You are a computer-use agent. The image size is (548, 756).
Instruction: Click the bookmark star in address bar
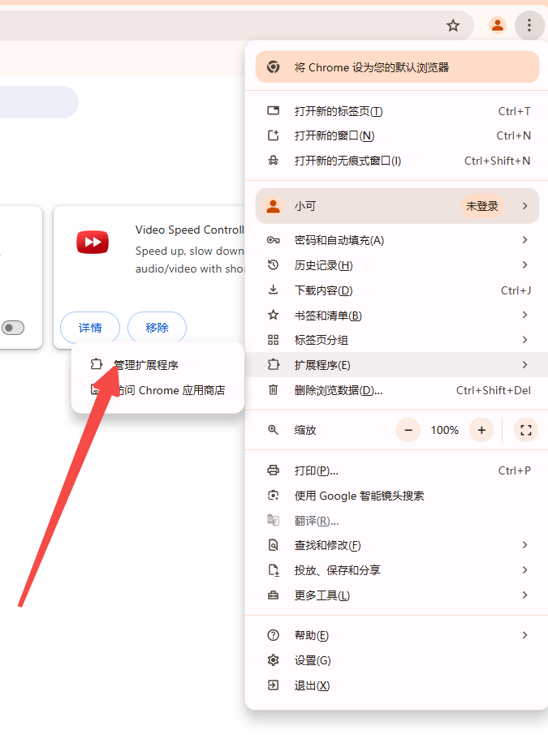452,25
